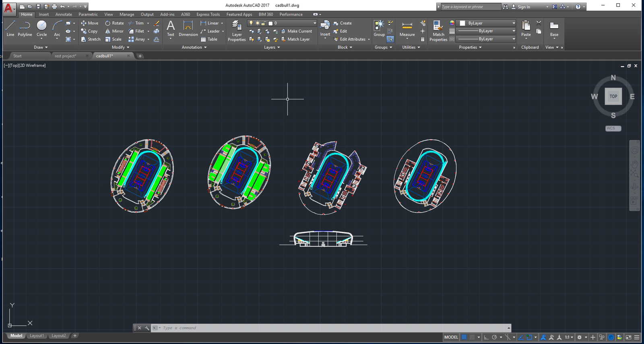
Task: Toggle Ortho mode in the status bar
Action: [x=486, y=337]
